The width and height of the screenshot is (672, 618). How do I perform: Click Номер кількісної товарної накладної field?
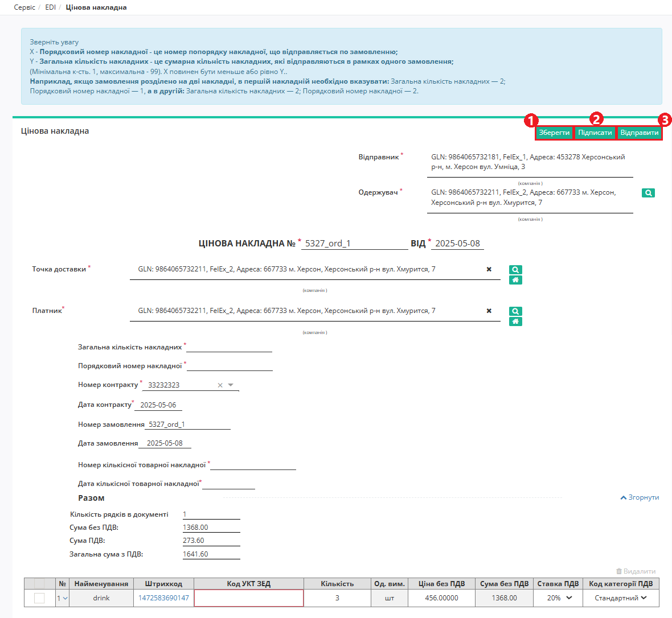pyautogui.click(x=253, y=465)
